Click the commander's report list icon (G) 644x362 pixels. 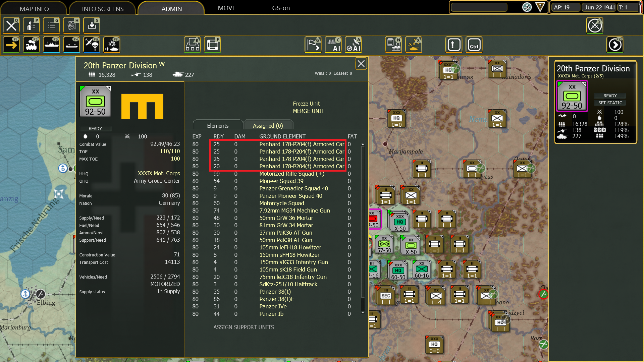pos(51,25)
